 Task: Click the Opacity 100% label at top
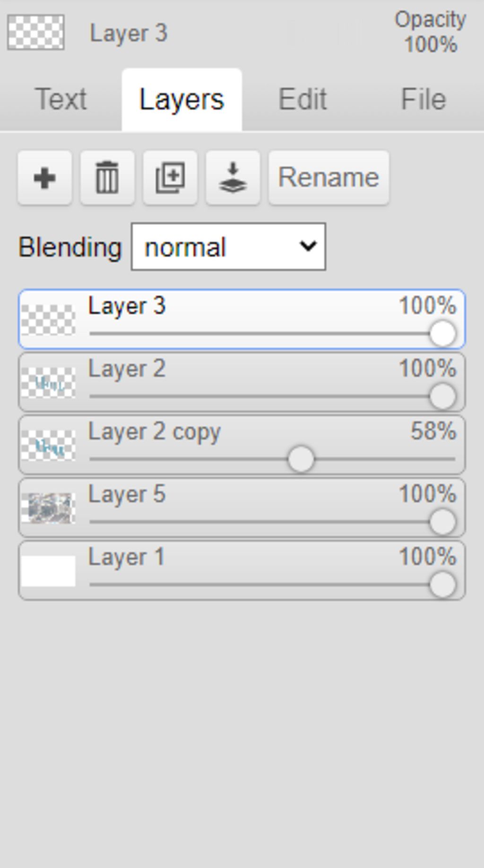[431, 32]
